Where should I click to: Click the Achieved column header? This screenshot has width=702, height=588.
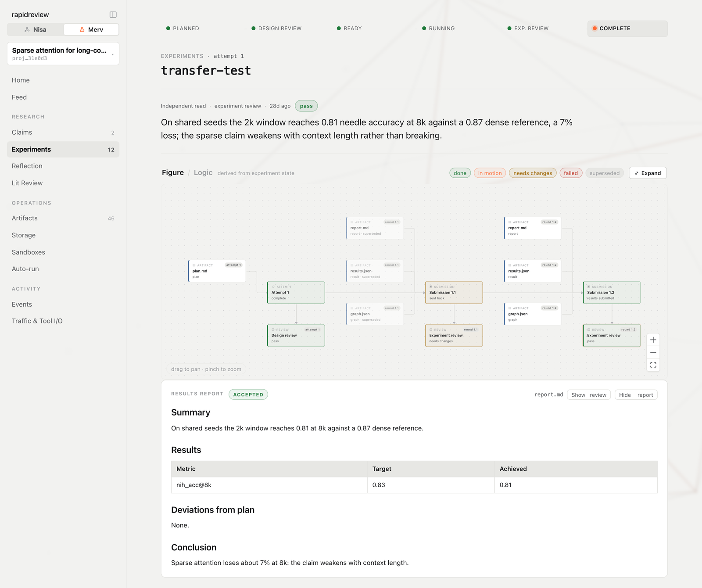[x=576, y=469]
